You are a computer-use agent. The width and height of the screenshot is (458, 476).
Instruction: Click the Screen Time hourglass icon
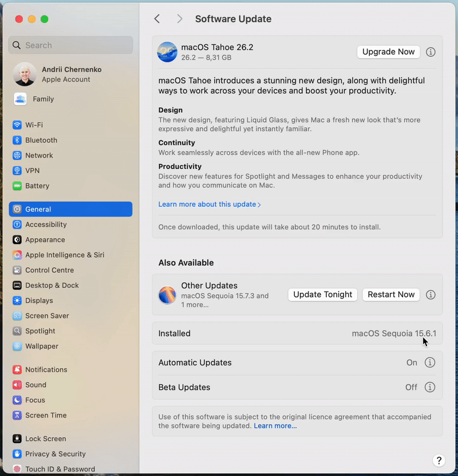pyautogui.click(x=17, y=415)
